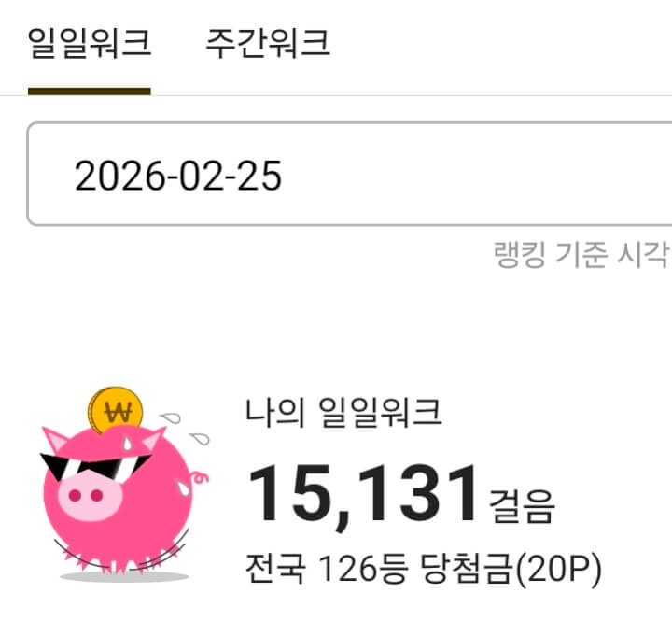Open the 전국 126등 ranking text

(x=326, y=569)
